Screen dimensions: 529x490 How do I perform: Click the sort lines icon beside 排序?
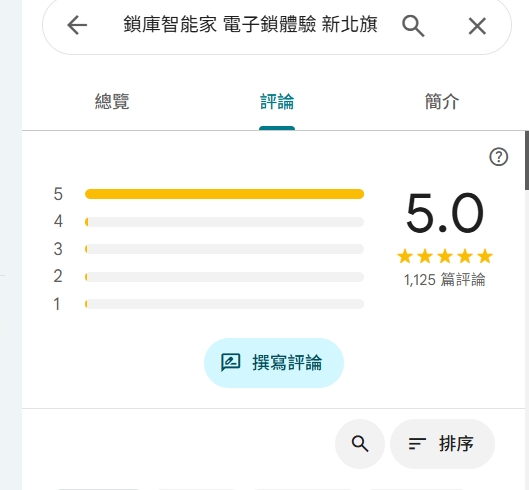[417, 443]
